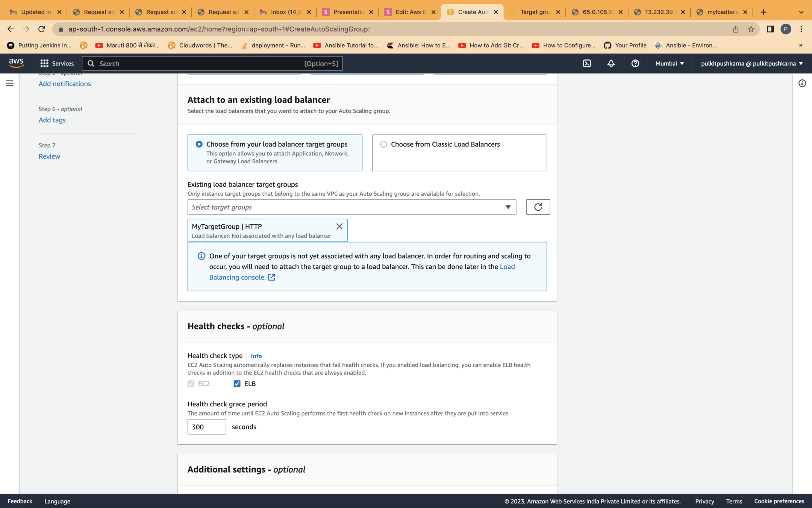Expand the pulkitpushkarna account menu
Screen dimensions: 812x508
coord(751,63)
